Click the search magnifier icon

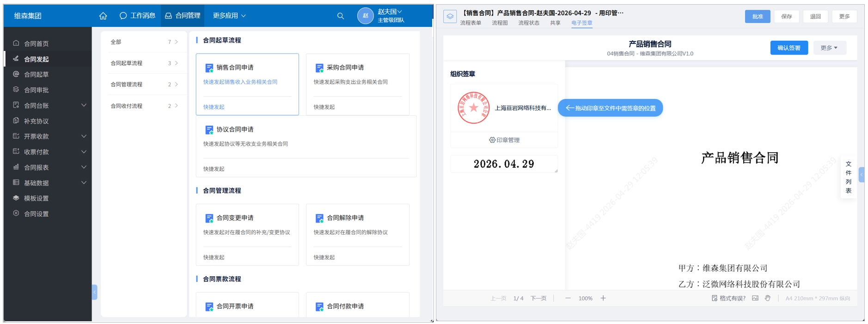341,16
